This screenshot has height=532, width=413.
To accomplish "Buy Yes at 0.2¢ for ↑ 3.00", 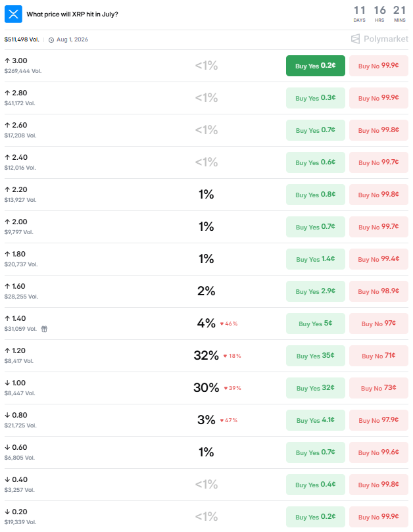I will (316, 66).
